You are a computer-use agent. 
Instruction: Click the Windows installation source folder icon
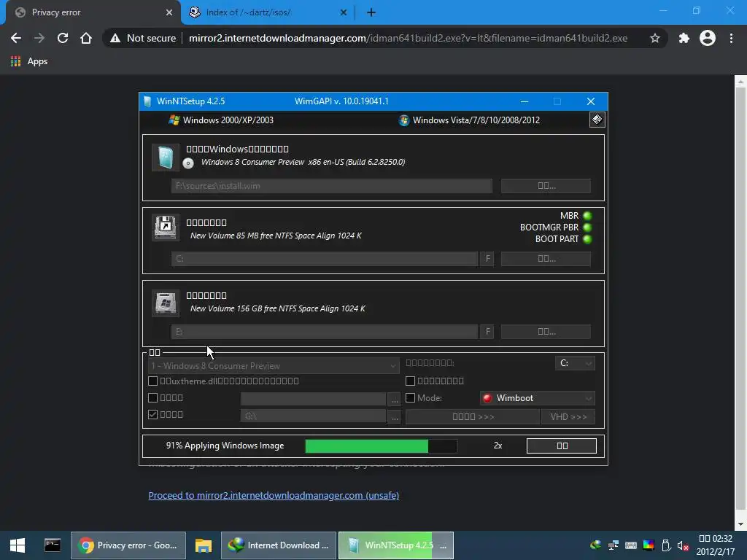pos(166,157)
